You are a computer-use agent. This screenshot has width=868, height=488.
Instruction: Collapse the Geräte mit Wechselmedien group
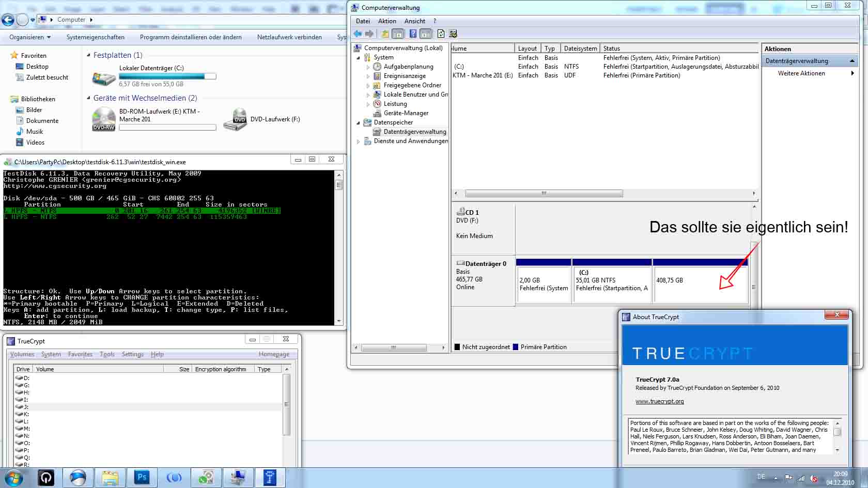[x=88, y=98]
